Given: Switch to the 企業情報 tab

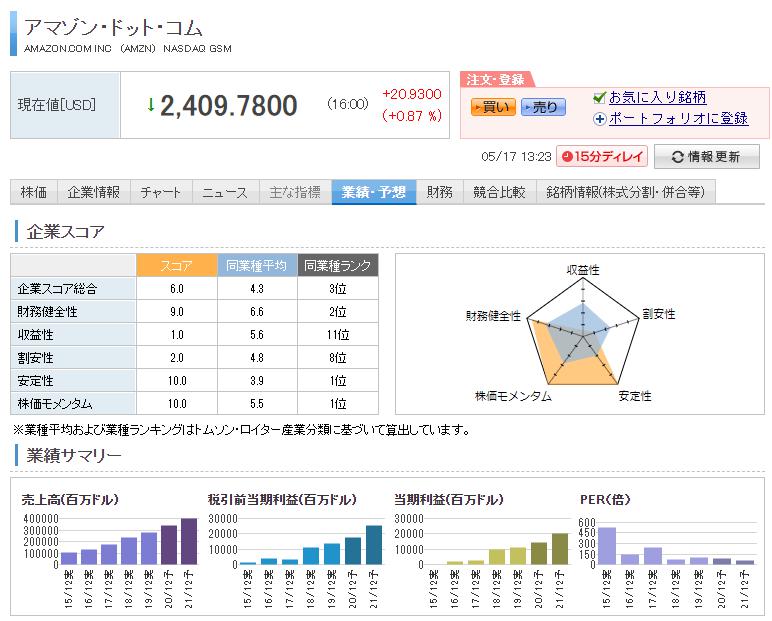Looking at the screenshot, I should coord(94,192).
